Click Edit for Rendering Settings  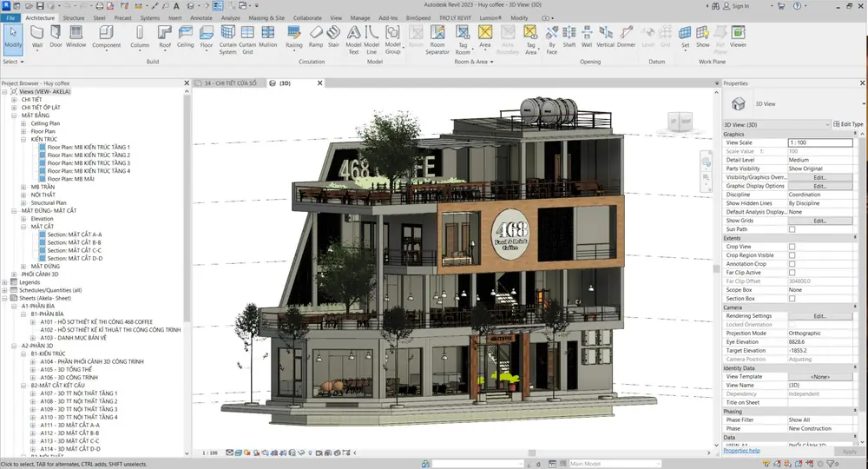pos(820,316)
